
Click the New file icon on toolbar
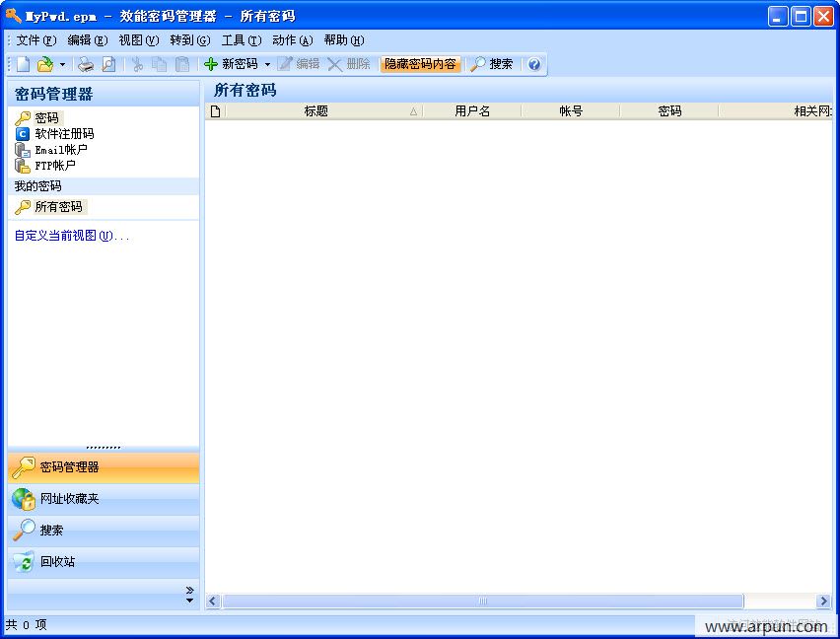pos(21,64)
